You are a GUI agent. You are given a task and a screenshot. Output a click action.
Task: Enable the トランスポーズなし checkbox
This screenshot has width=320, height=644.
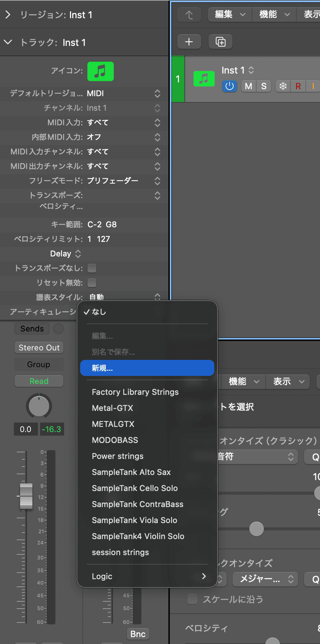92,268
